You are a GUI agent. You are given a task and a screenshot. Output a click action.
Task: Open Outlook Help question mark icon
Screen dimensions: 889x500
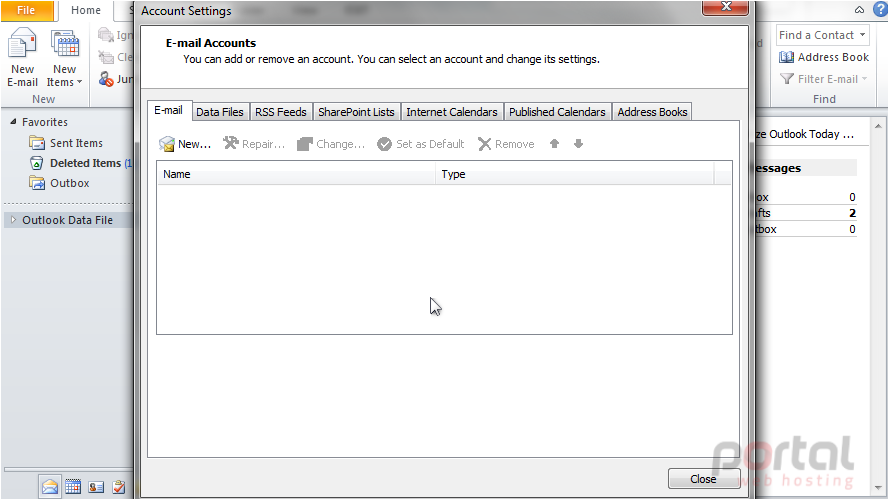point(880,10)
